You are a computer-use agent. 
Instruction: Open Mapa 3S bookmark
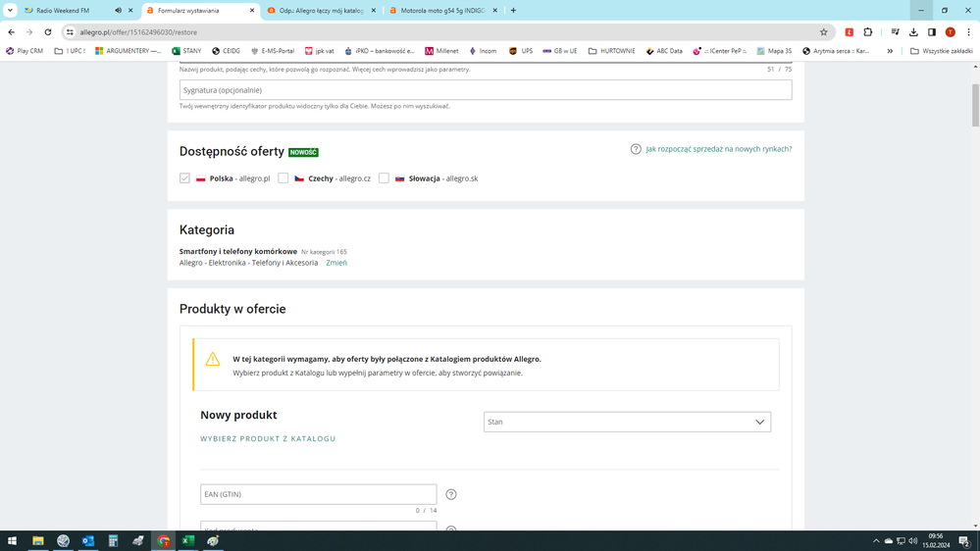(774, 51)
